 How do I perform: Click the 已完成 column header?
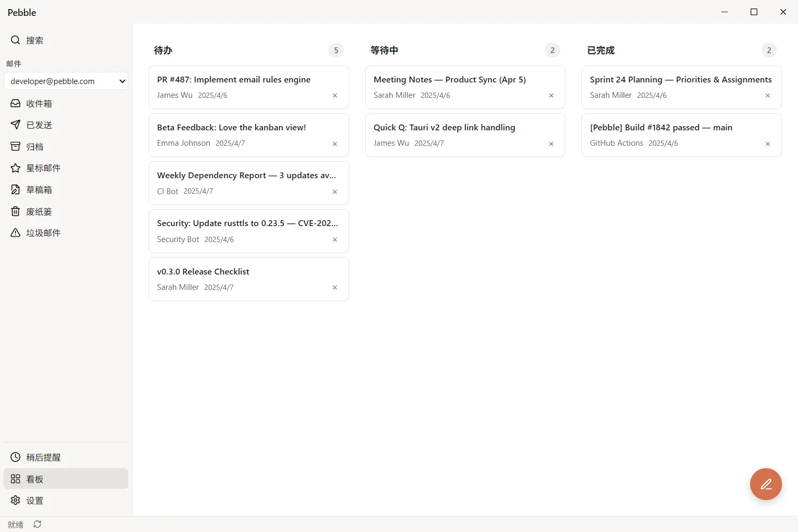601,50
